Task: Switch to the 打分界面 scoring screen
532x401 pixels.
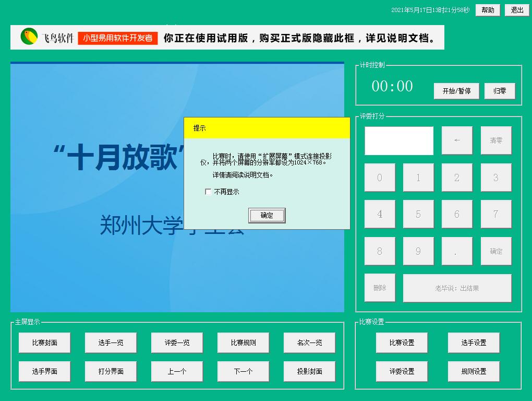Action: coord(111,371)
